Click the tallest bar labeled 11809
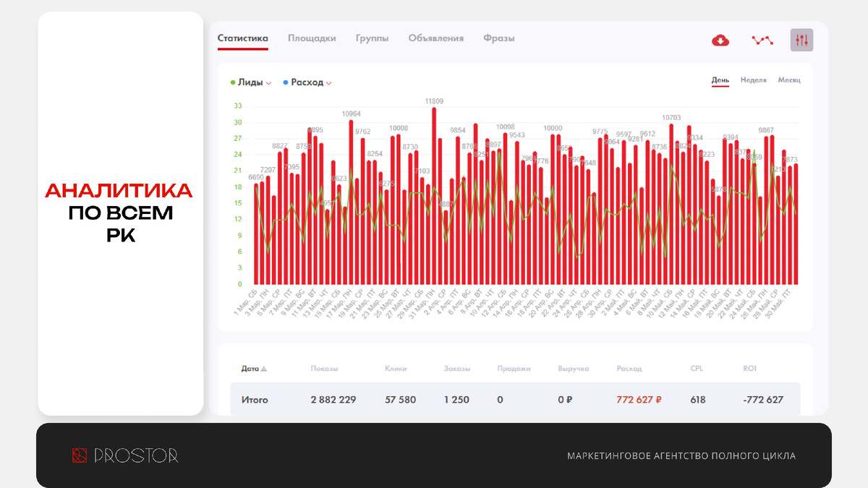 [434, 196]
